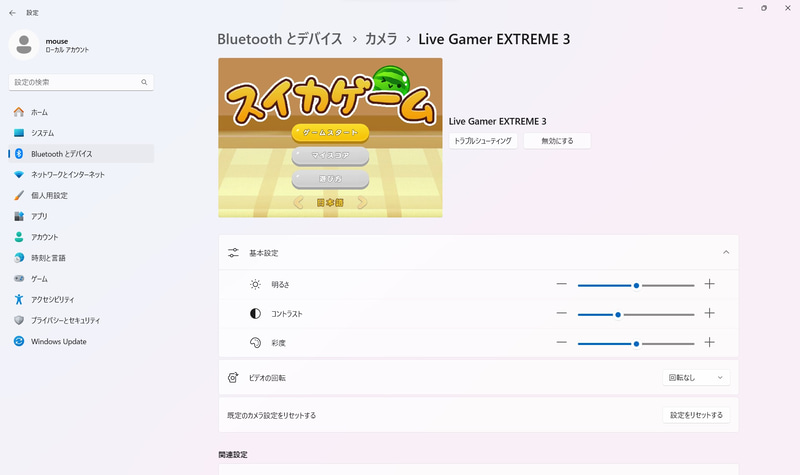
Task: Open 時刻と言語 settings page
Action: click(x=81, y=258)
